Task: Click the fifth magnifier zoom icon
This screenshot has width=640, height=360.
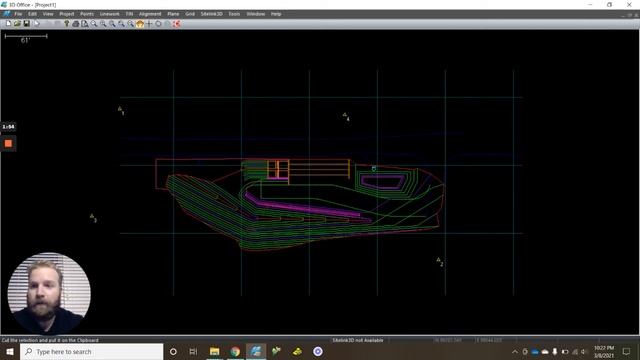Action: (130, 24)
